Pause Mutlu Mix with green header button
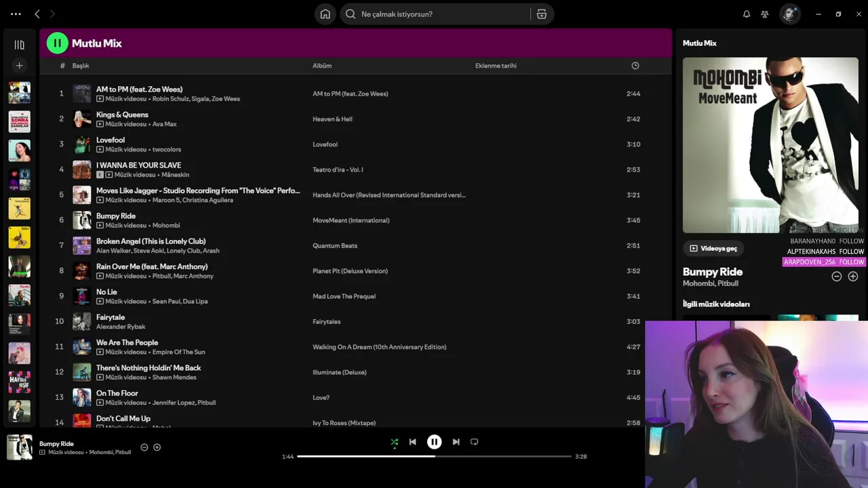The height and width of the screenshot is (488, 868). [57, 43]
